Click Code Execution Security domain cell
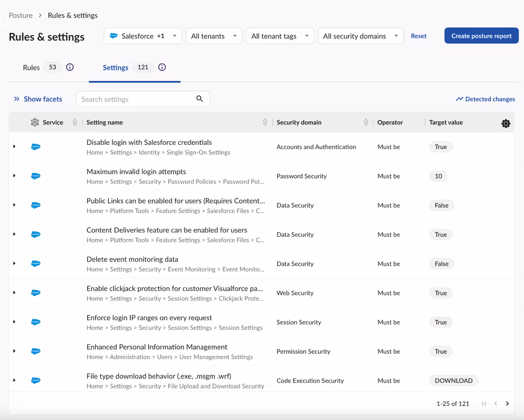Screen dimensions: 524x420 310,381
